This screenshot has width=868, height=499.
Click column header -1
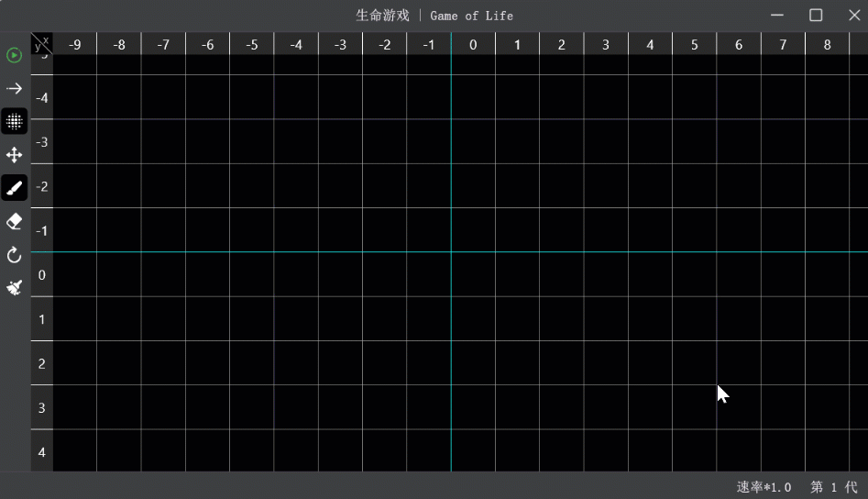tap(429, 44)
